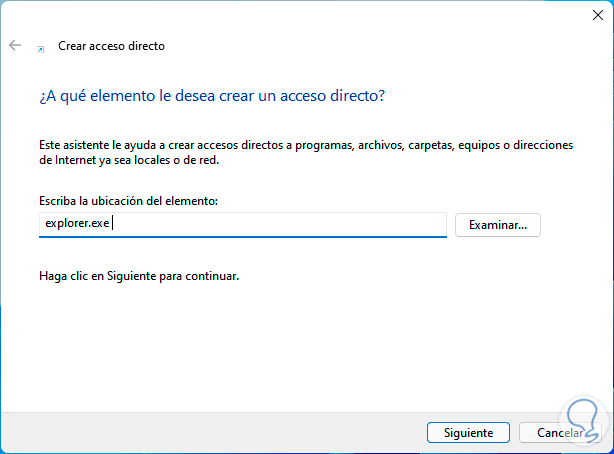Click the shortcut icon beside the dialog title

(x=41, y=47)
